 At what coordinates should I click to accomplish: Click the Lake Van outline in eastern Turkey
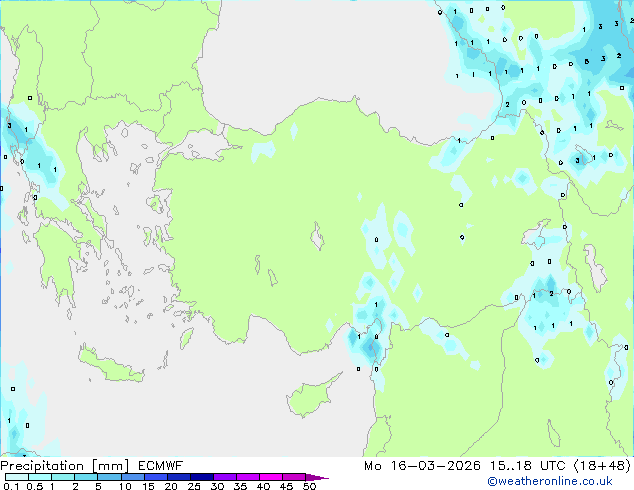coord(538,234)
